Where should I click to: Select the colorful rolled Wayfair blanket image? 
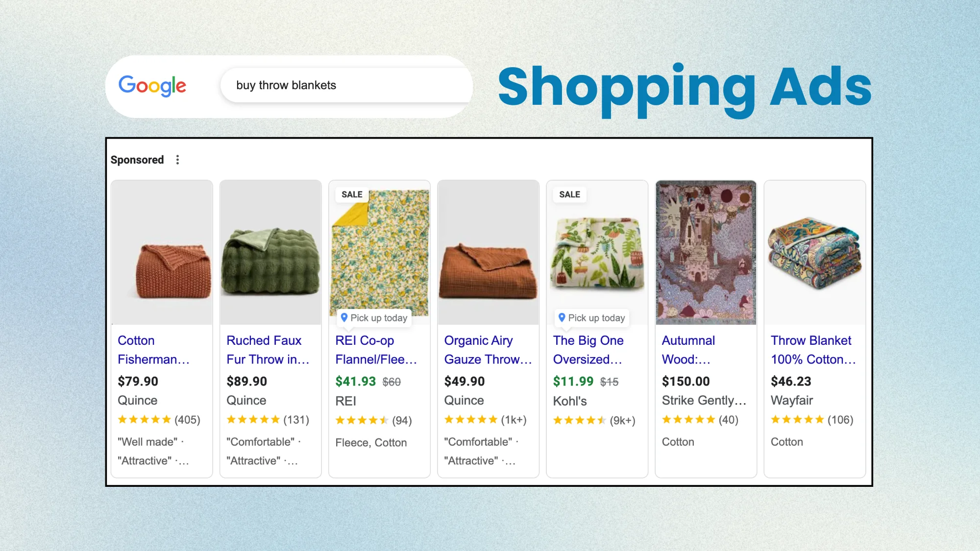[815, 253]
